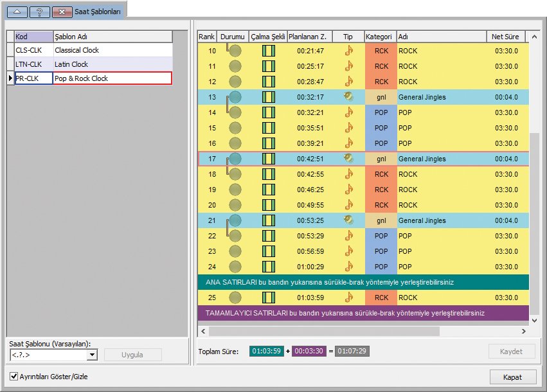
Task: Click the Kategori column header
Action: pyautogui.click(x=381, y=37)
